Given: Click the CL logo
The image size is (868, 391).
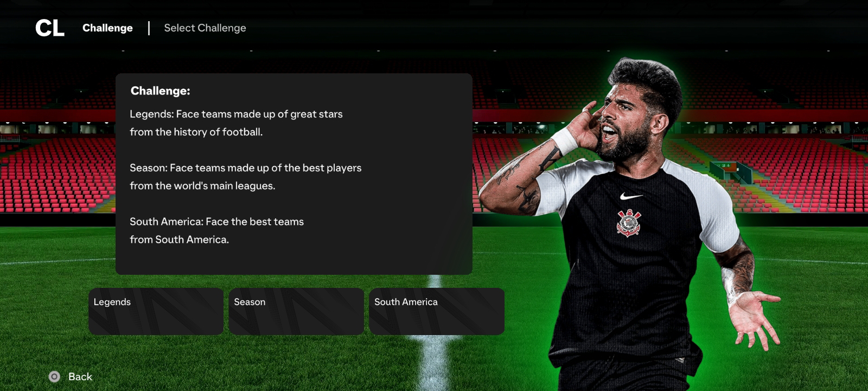Looking at the screenshot, I should click(49, 28).
